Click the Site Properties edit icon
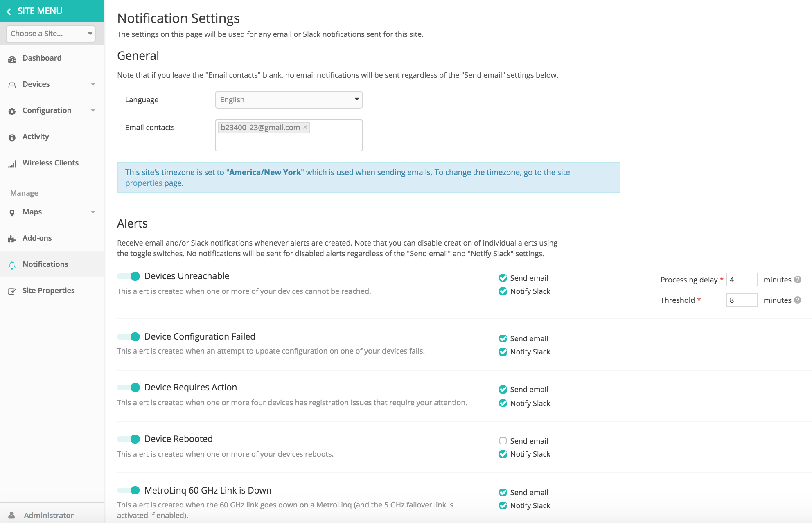Image resolution: width=812 pixels, height=523 pixels. coord(12,291)
